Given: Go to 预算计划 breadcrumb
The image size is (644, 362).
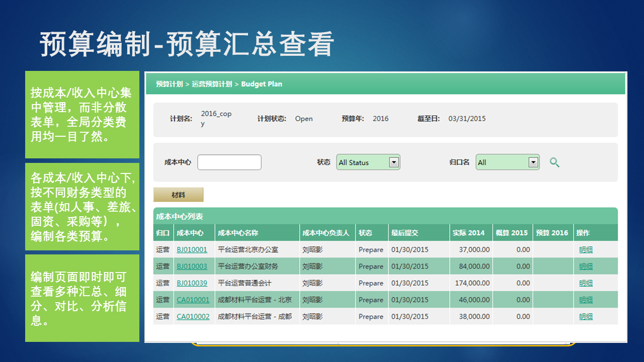Looking at the screenshot, I should pos(169,84).
